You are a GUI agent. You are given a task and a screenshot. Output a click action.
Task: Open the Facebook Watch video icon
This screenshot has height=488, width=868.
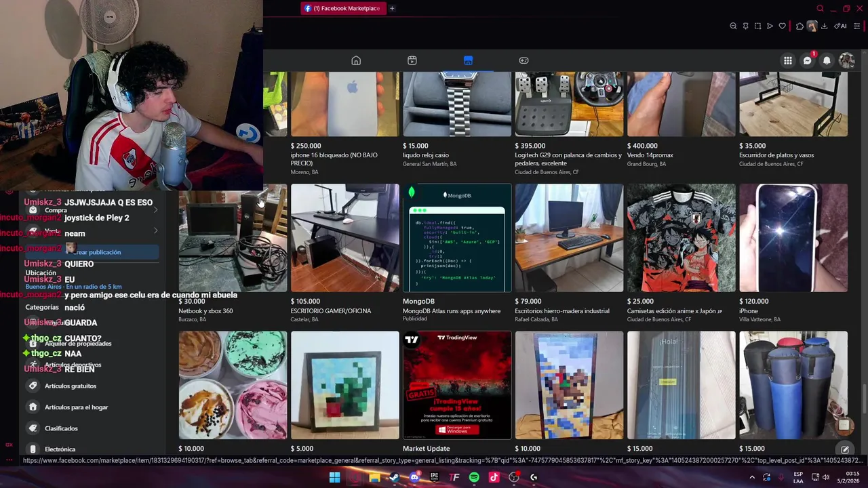click(412, 60)
